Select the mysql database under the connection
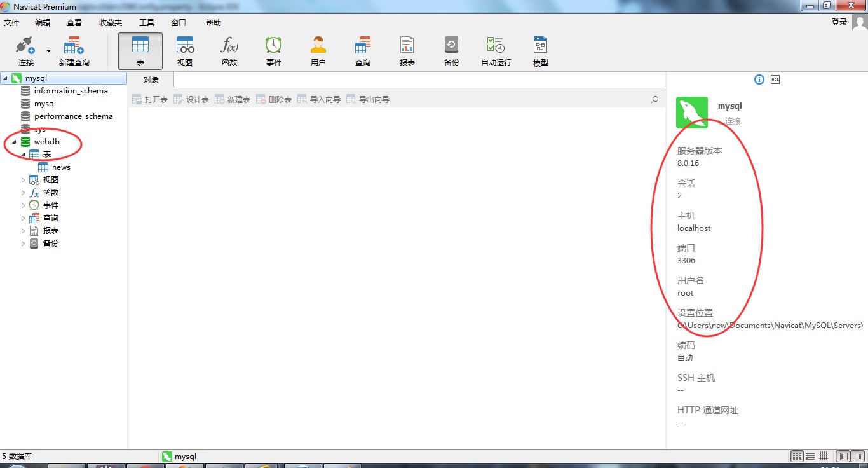The width and height of the screenshot is (868, 468). (x=44, y=104)
